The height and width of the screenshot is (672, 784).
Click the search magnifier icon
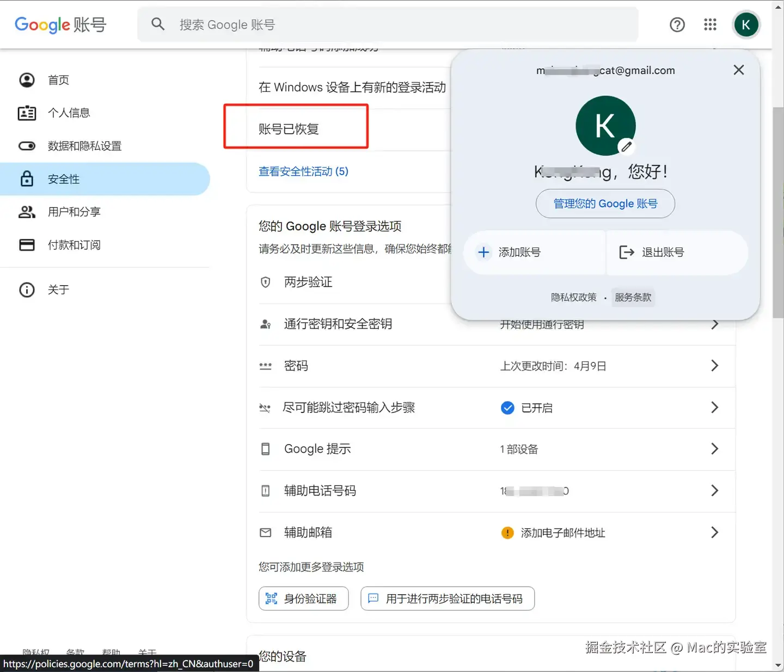[158, 24]
